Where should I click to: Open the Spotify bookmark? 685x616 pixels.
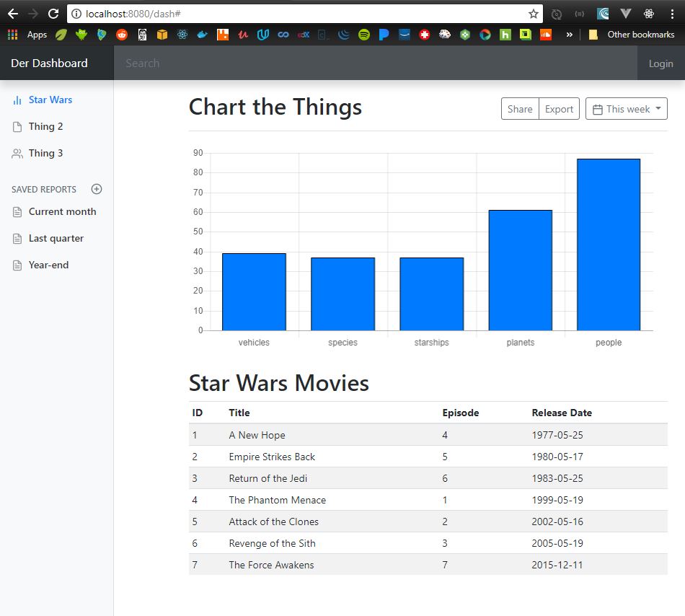pyautogui.click(x=364, y=35)
